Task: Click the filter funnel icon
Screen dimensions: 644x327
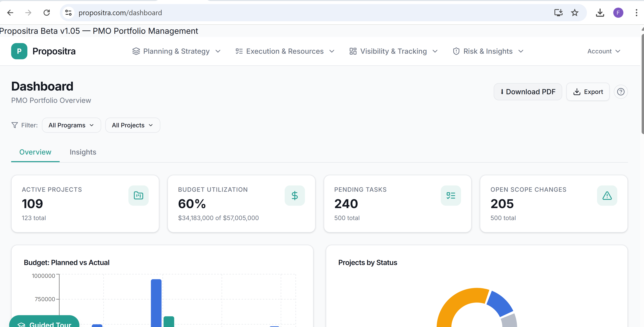Action: (15, 125)
